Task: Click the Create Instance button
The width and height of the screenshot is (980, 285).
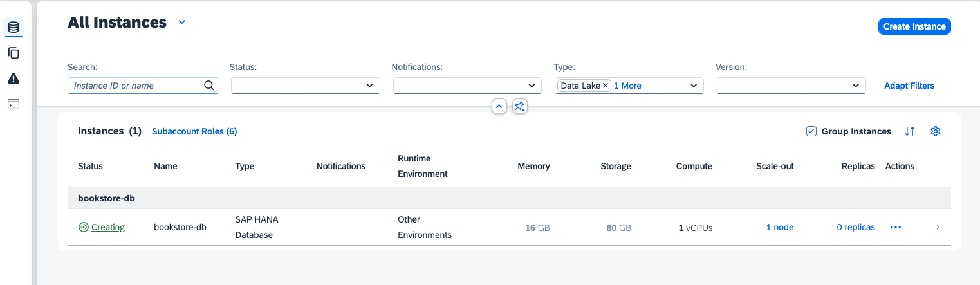Action: [914, 26]
